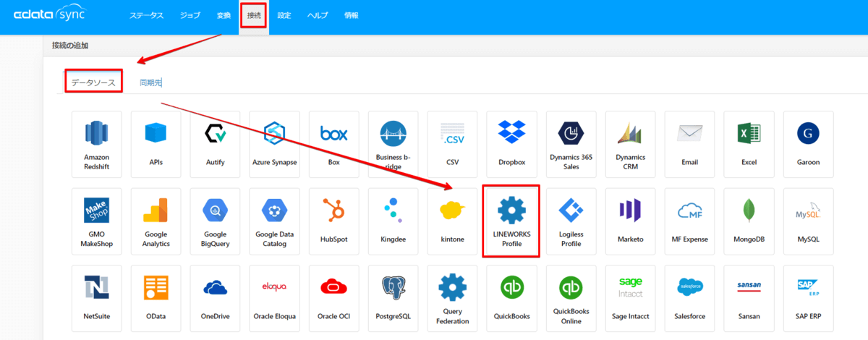Open the ステータス menu
The image size is (868, 340).
(x=147, y=15)
